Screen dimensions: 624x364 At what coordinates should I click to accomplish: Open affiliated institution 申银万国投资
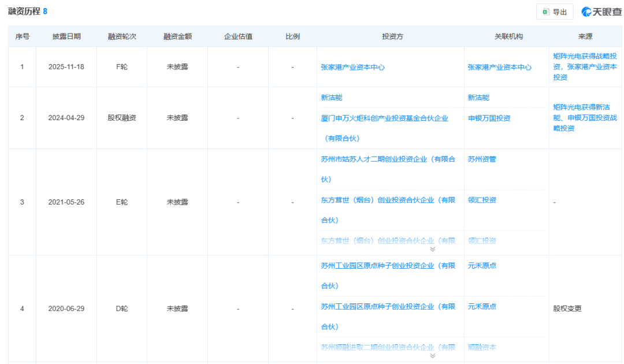[x=491, y=118]
